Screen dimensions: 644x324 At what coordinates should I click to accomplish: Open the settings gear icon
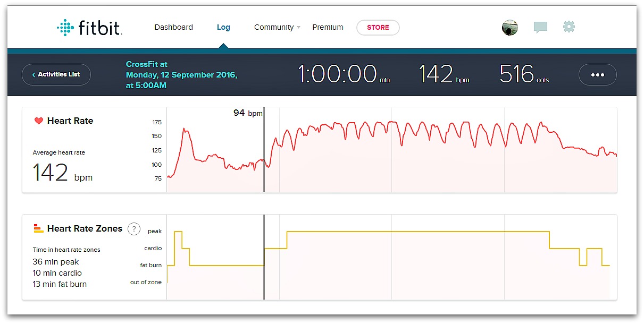click(569, 27)
